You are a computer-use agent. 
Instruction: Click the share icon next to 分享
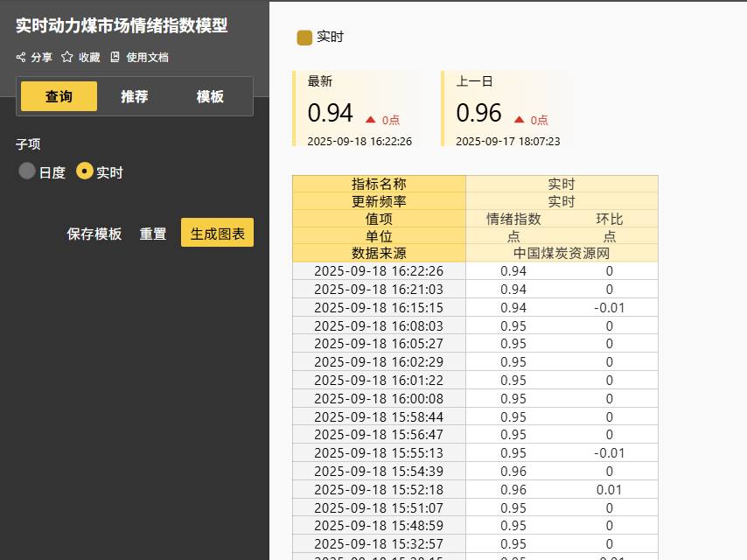pyautogui.click(x=21, y=58)
